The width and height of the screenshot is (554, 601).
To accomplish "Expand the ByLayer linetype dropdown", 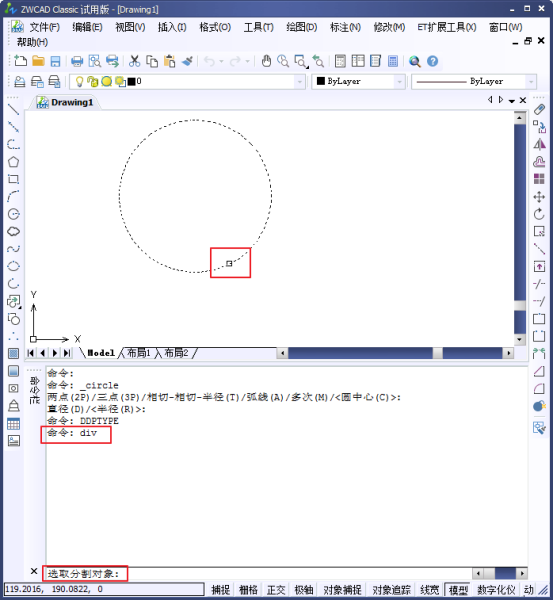I will pos(531,82).
